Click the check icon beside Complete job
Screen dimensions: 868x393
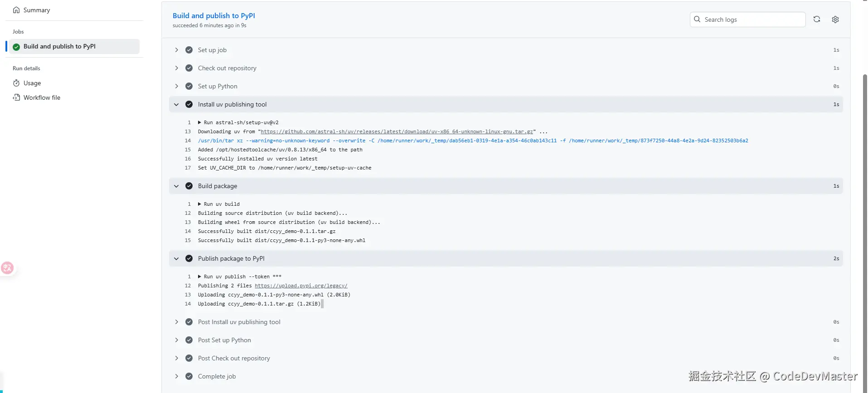click(189, 376)
